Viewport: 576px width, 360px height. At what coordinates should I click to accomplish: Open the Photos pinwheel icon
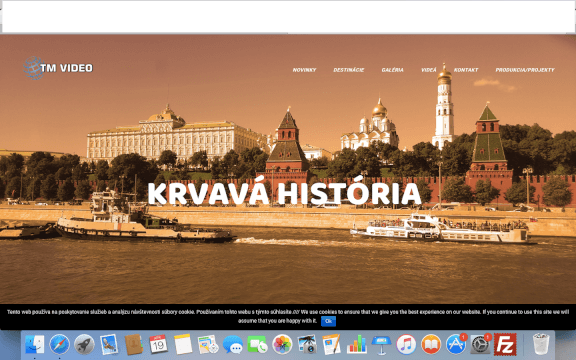coord(282,345)
